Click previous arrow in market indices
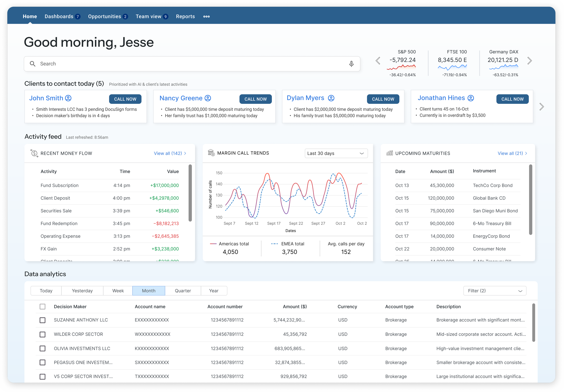 click(378, 61)
